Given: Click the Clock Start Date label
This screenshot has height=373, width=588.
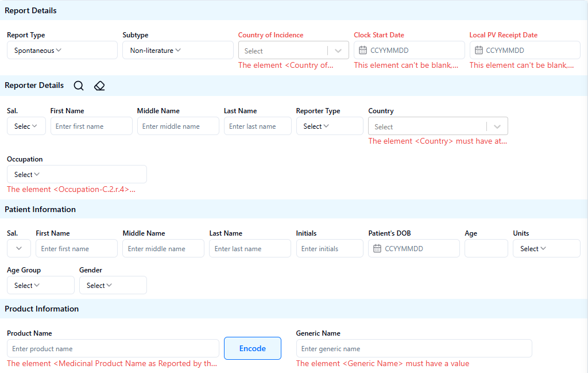Looking at the screenshot, I should (x=379, y=35).
